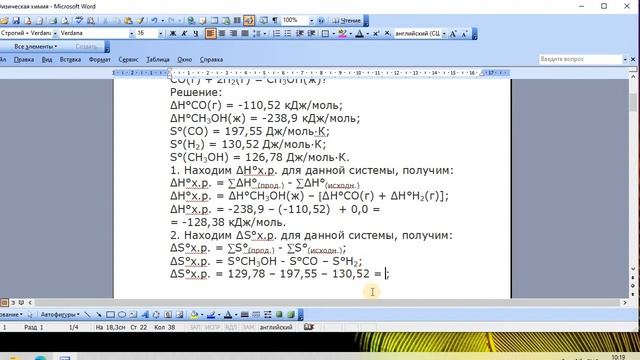The image size is (640, 360).
Task: Toggle Center paragraph alignment
Action: point(222,33)
